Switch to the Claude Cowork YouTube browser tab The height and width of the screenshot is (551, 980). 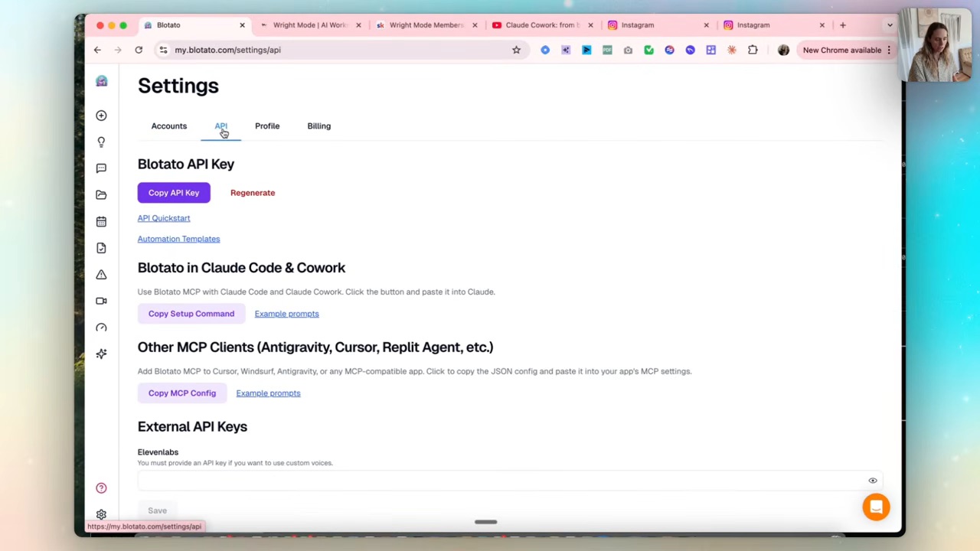point(542,25)
